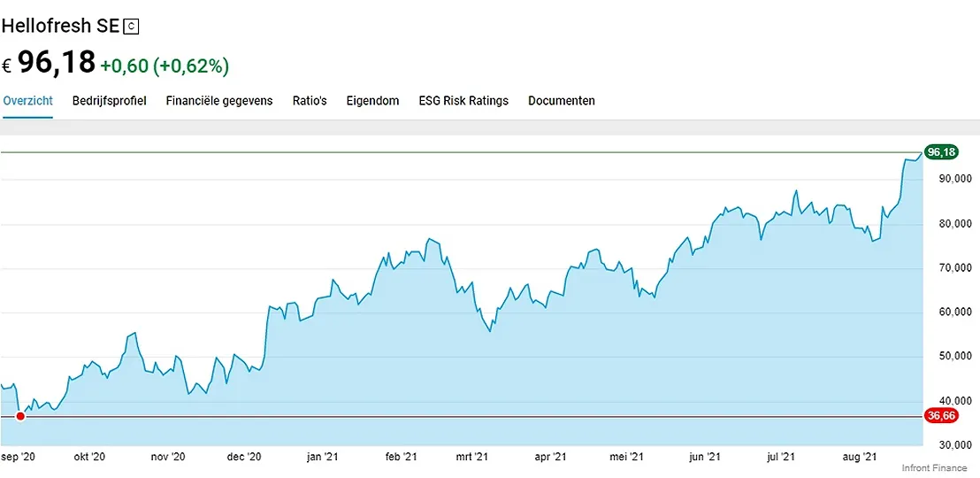Click the red 36,66 price badge
980x478 pixels.
tap(941, 416)
